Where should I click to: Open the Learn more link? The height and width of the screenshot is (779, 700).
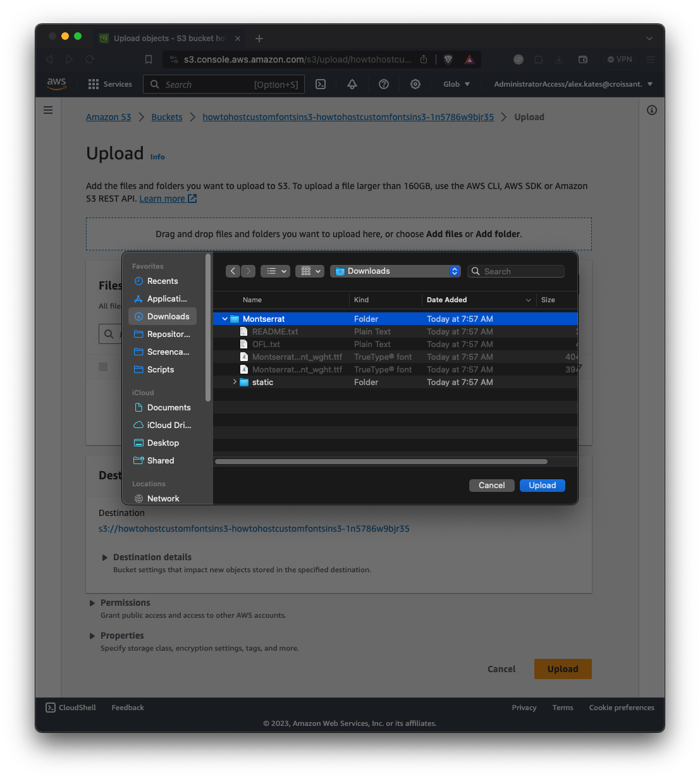click(168, 199)
